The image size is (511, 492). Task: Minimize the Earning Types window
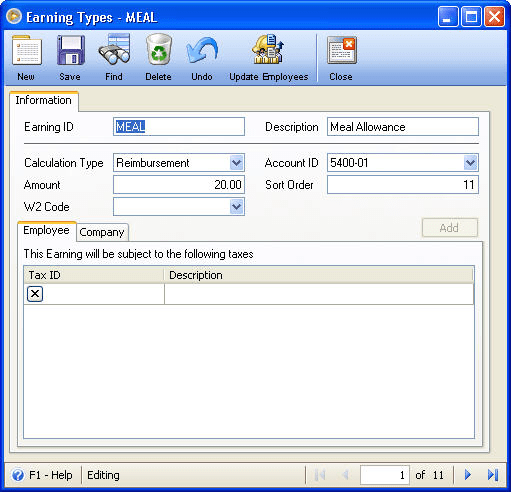[x=448, y=16]
